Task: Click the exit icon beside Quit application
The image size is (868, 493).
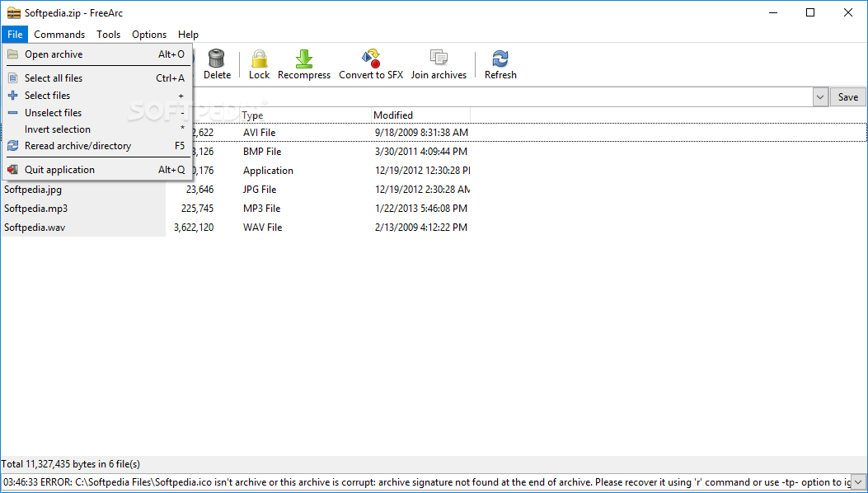Action: tap(12, 170)
